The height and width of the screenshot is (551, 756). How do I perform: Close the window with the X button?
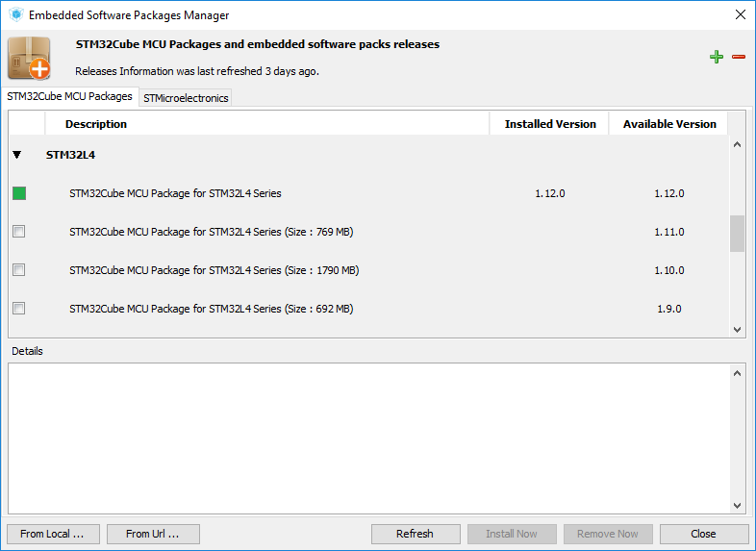pos(741,14)
